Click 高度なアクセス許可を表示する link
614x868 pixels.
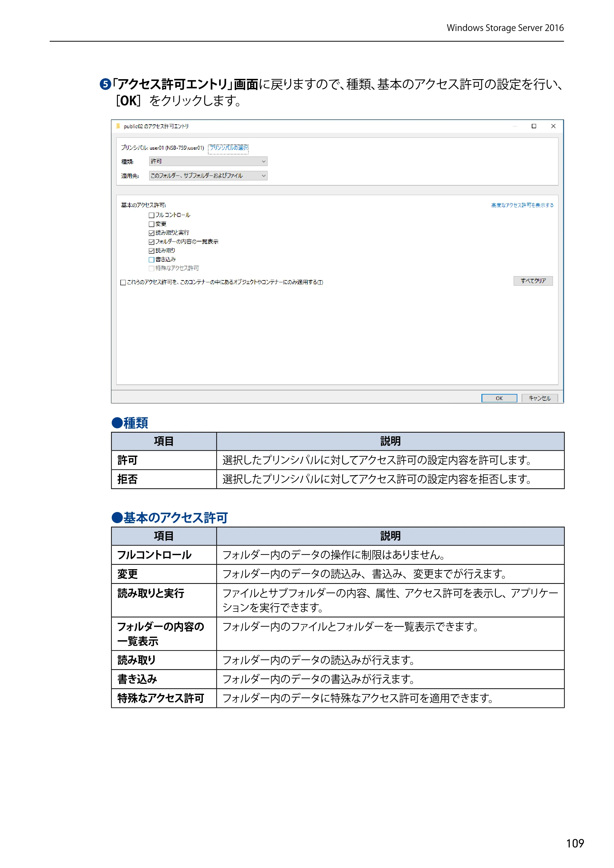point(522,205)
